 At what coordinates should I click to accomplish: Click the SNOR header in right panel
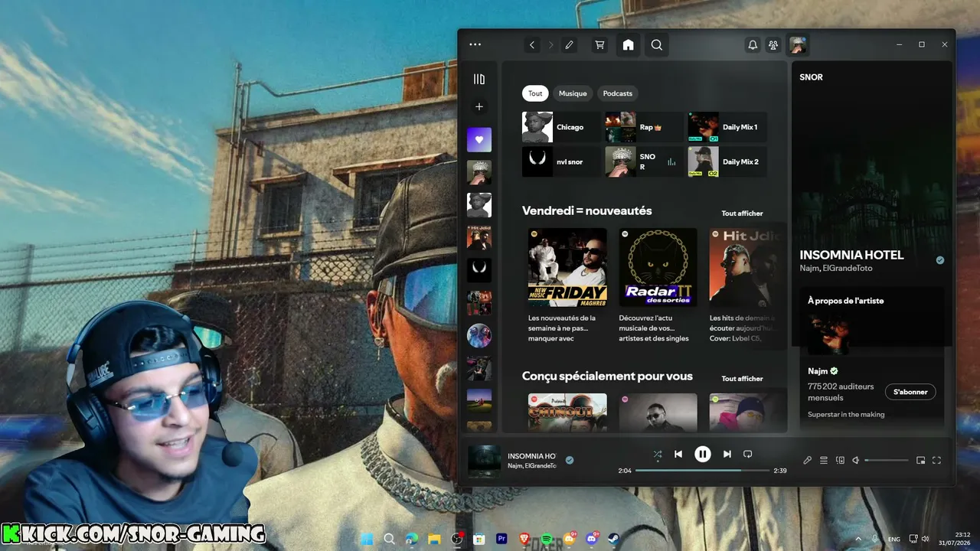pyautogui.click(x=811, y=77)
